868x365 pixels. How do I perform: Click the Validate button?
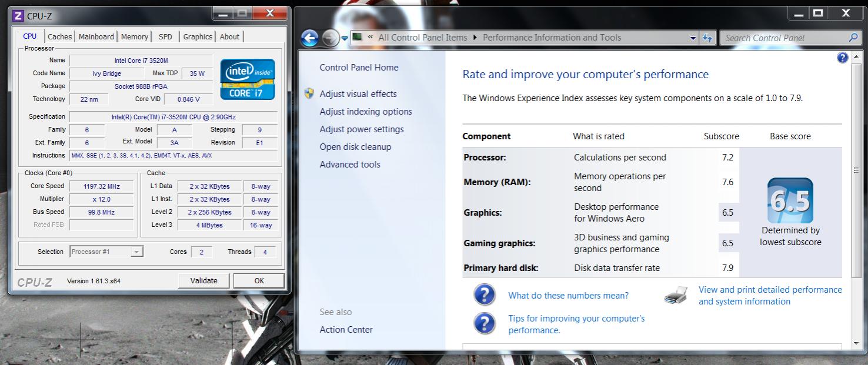(x=204, y=280)
